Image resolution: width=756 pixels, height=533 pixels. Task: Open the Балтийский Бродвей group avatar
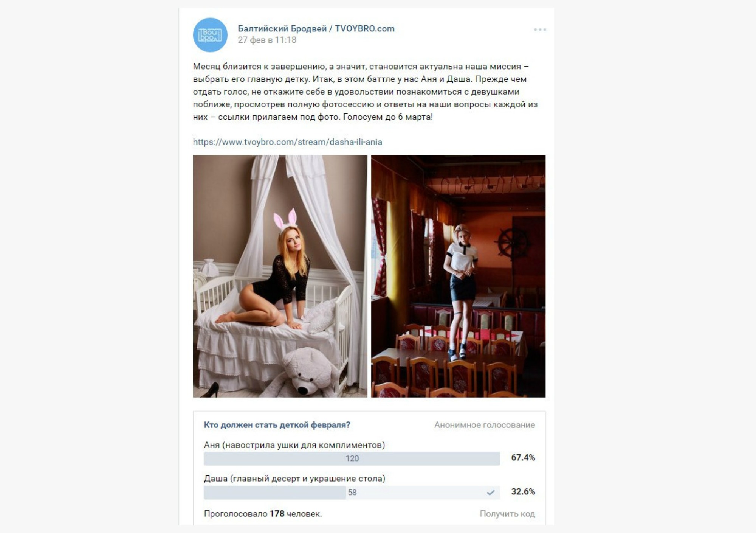point(210,35)
